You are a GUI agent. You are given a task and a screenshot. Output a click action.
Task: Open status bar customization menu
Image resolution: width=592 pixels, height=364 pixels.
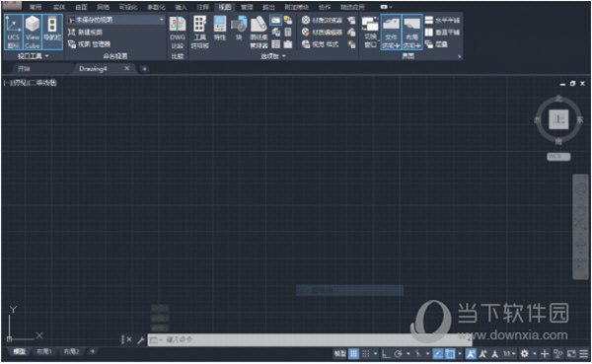click(584, 354)
